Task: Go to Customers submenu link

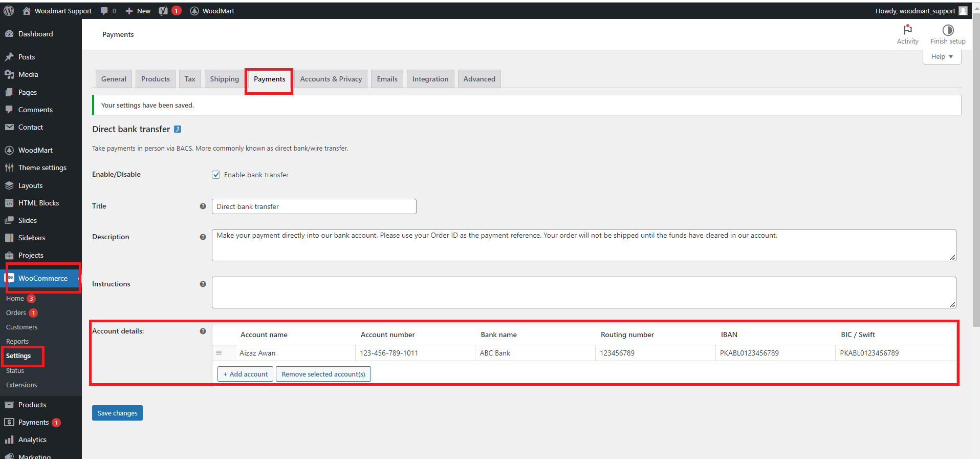Action: pyautogui.click(x=21, y=327)
